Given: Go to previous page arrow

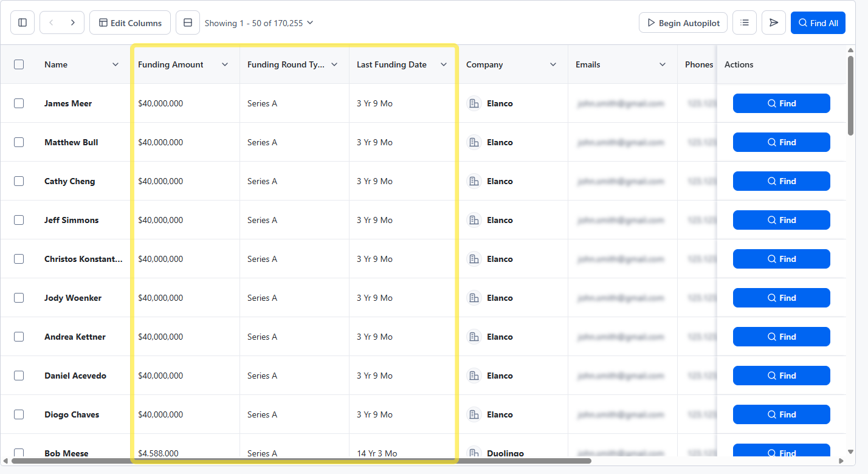Looking at the screenshot, I should click(x=51, y=22).
